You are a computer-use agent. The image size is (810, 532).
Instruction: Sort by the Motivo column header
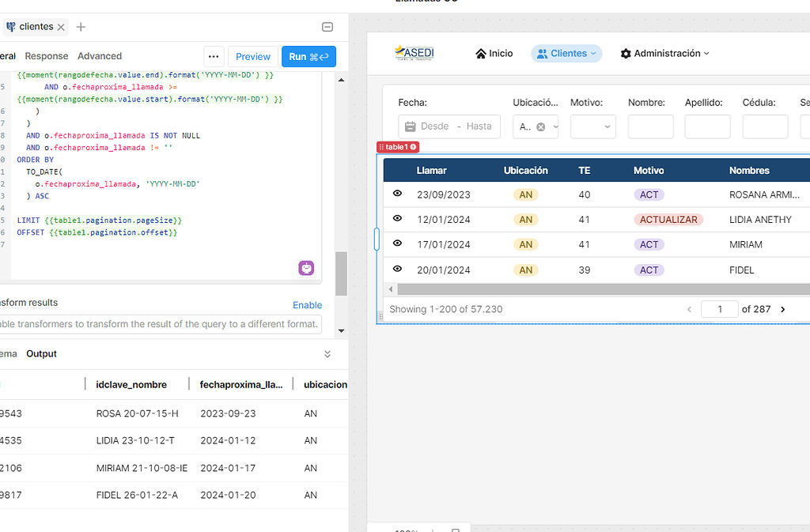(649, 171)
